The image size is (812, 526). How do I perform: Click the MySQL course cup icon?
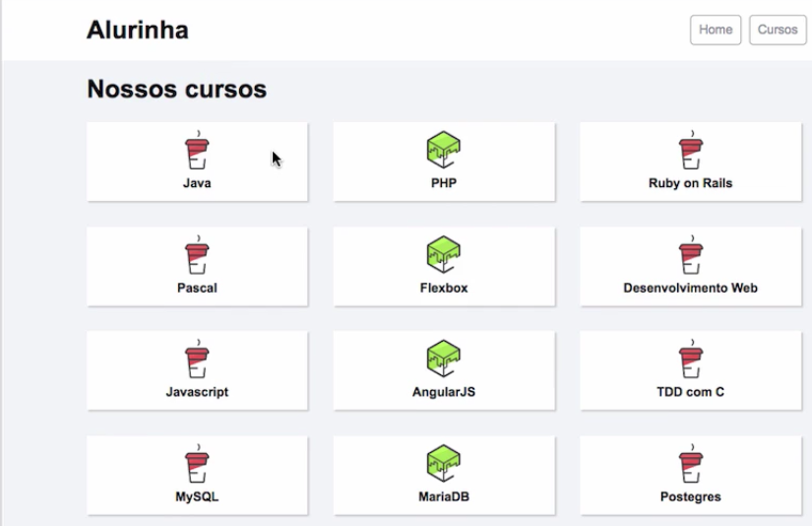[197, 467]
